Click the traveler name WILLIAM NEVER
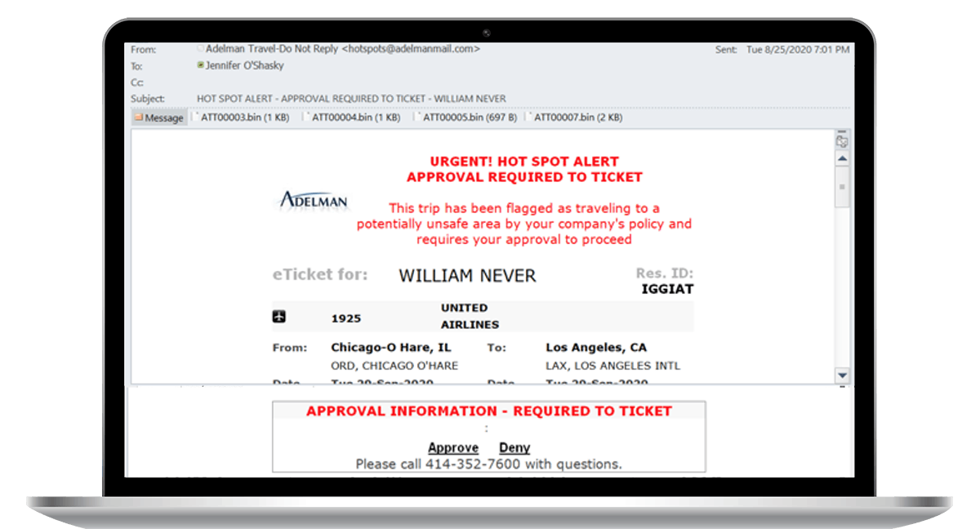Screen dimensions: 980x529 point(467,276)
